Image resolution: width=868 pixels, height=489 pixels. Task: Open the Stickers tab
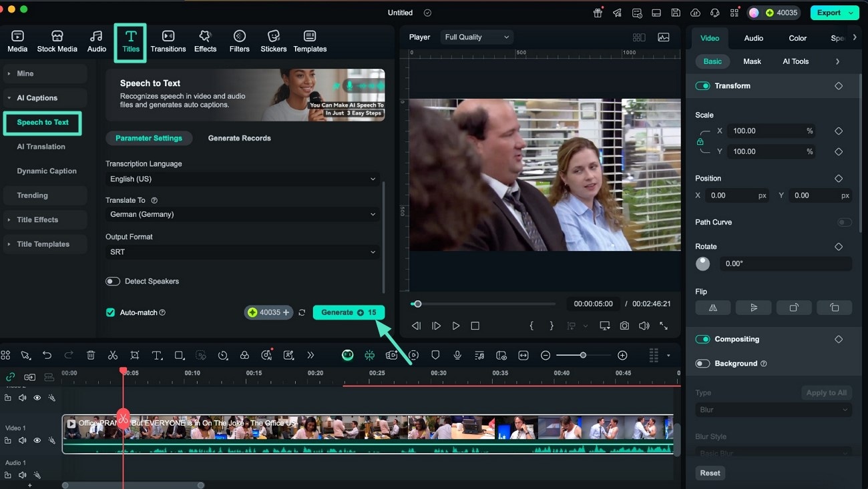click(273, 41)
